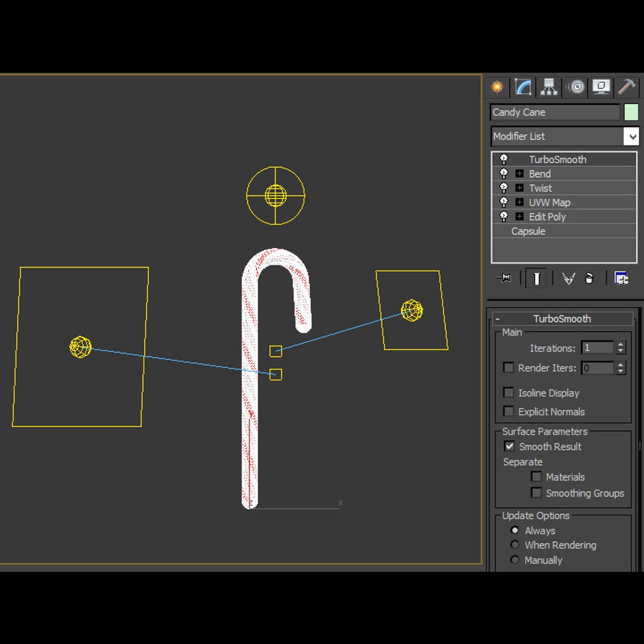Toggle the UVW Map lightbulb icon
This screenshot has height=644, width=644.
click(x=503, y=202)
